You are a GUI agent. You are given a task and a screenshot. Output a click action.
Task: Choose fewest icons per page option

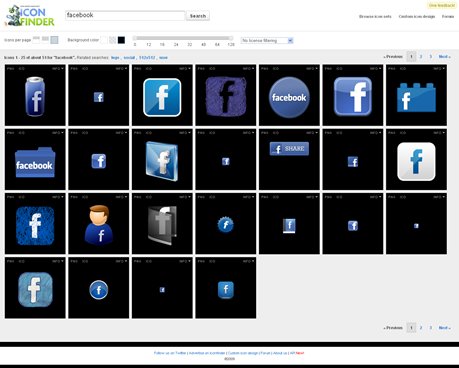pos(36,40)
